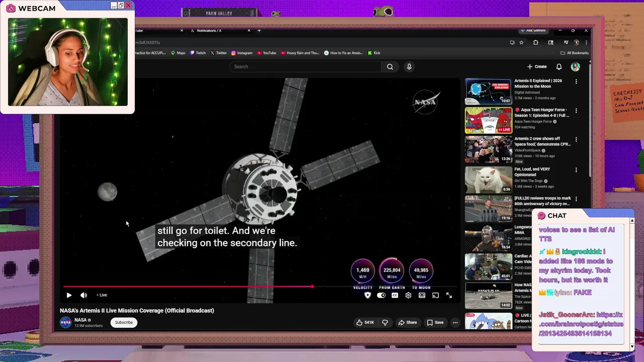Open the Twitch bookmark
Screen dimensions: 644x362
(x=198, y=53)
